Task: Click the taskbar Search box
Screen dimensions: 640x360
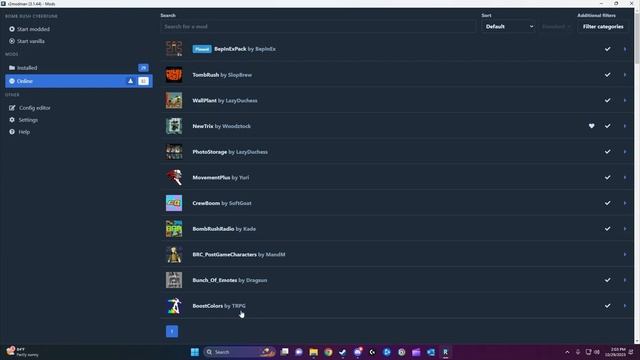Action: point(240,352)
